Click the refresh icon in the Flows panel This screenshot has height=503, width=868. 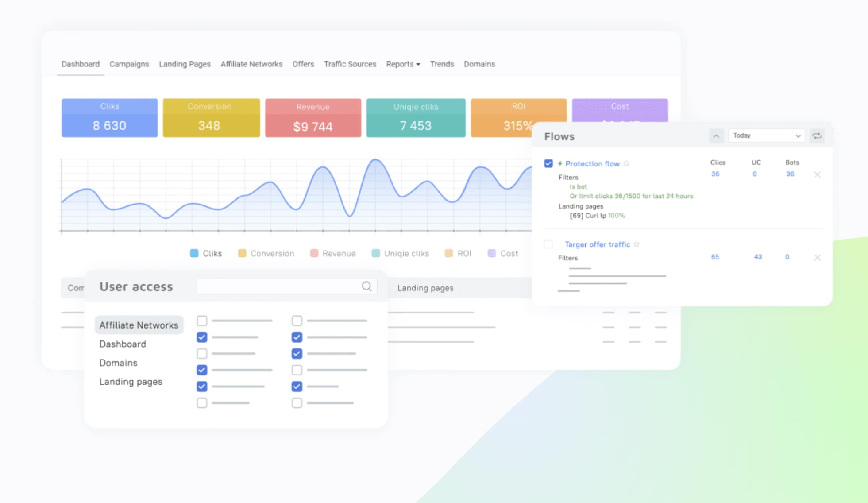[817, 136]
